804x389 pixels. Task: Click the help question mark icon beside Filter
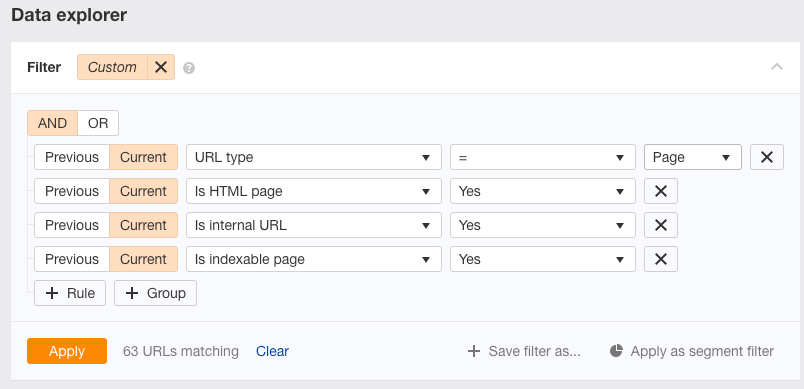(x=189, y=68)
